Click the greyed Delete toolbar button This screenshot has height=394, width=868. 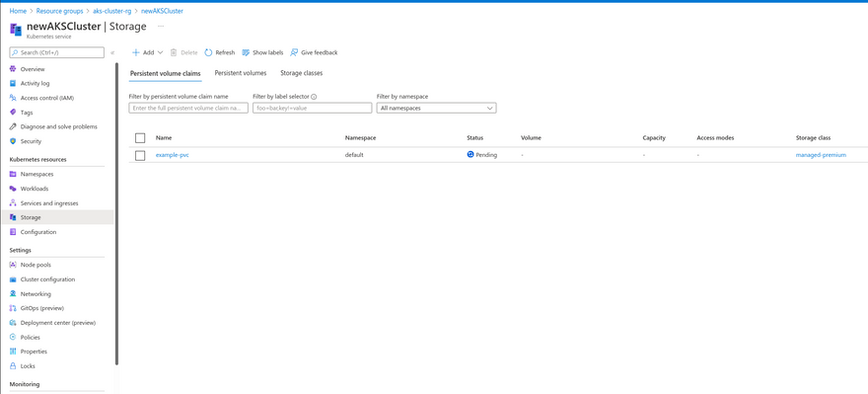(x=183, y=52)
